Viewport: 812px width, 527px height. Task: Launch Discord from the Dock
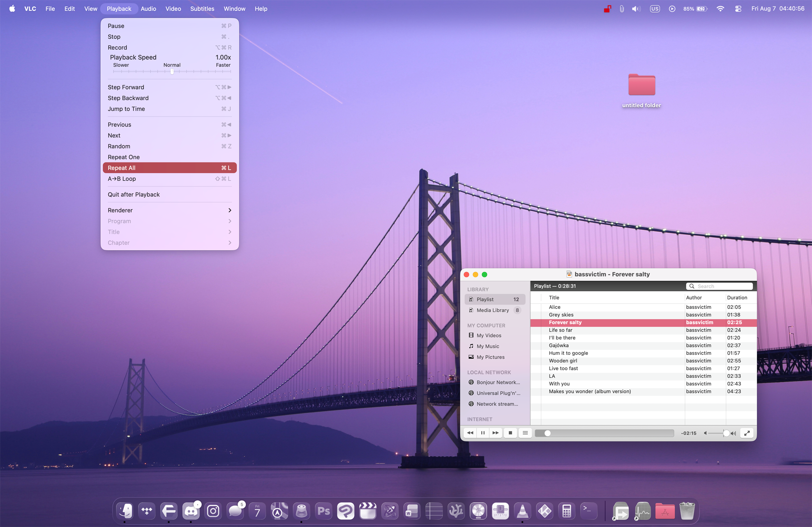coord(191,511)
